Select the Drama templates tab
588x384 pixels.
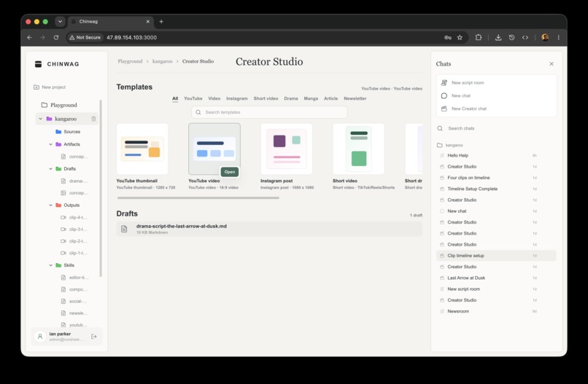(x=291, y=98)
